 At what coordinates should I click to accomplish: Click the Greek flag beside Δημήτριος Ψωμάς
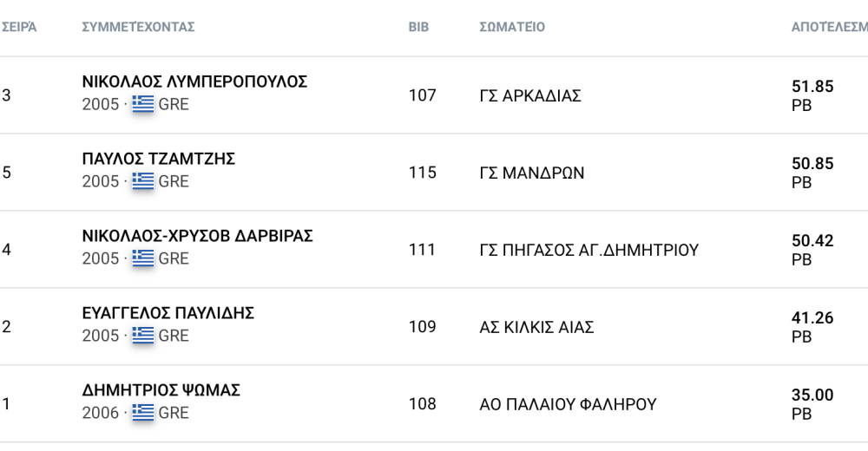pos(143,413)
